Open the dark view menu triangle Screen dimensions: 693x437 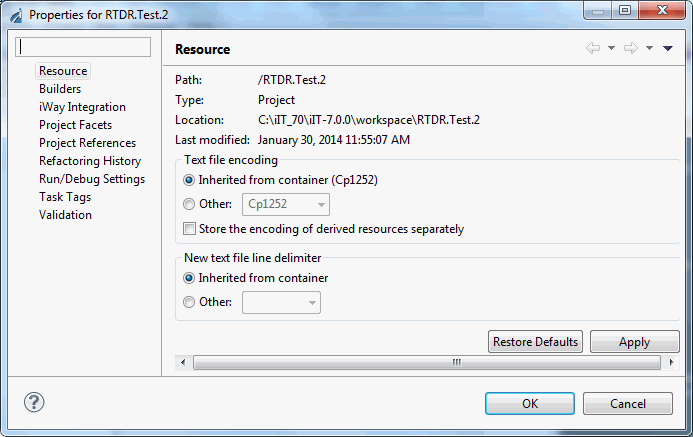pos(667,48)
